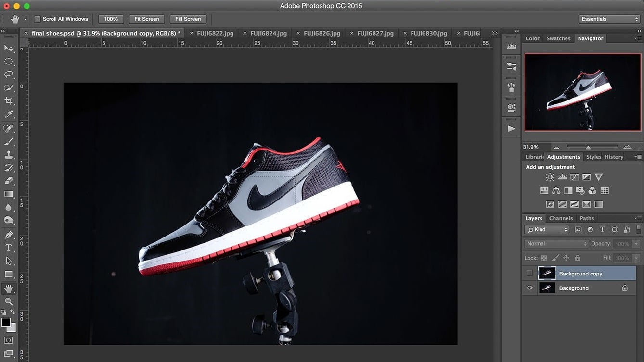Image resolution: width=644 pixels, height=362 pixels.
Task: Select the Spot Healing Brush tool
Action: [x=9, y=128]
